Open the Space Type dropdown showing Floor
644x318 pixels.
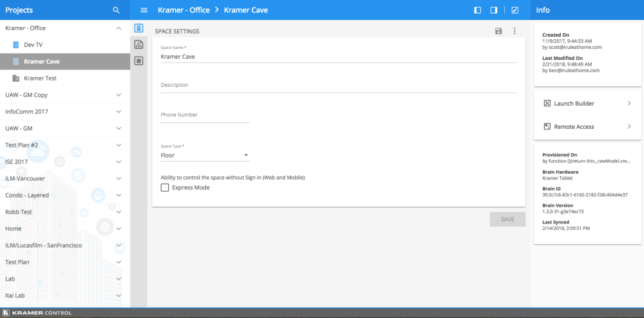coord(205,156)
